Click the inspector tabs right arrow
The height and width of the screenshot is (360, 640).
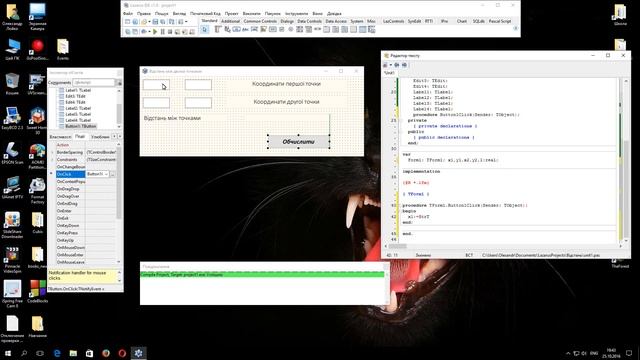(x=119, y=136)
